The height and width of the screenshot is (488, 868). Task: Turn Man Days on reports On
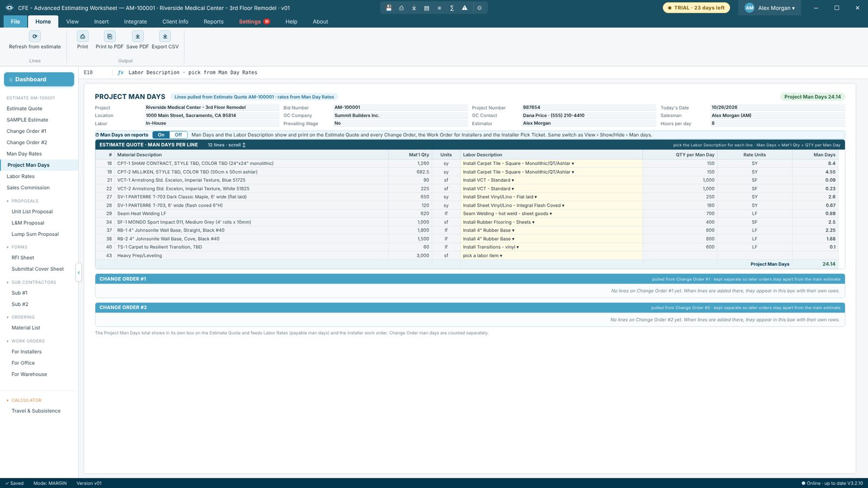[x=161, y=135]
